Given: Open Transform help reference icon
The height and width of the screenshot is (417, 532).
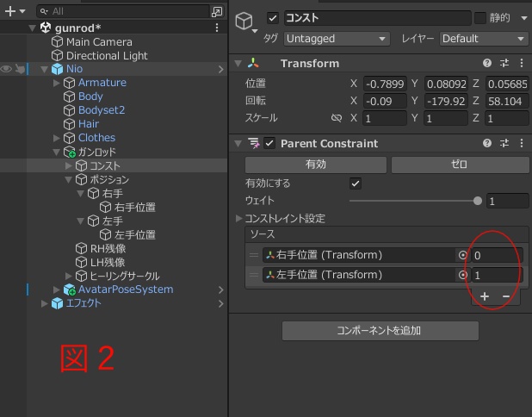Looking at the screenshot, I should click(x=487, y=63).
